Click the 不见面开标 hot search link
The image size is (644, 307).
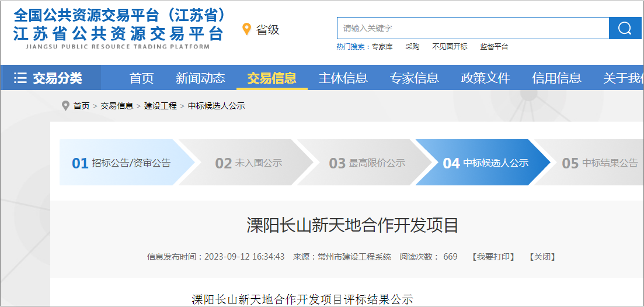click(x=450, y=47)
